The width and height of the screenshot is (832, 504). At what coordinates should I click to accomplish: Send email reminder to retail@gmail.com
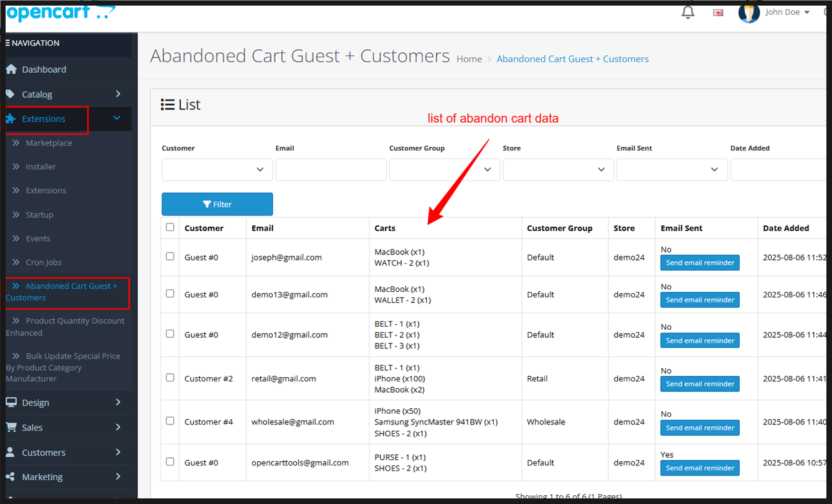pos(700,384)
